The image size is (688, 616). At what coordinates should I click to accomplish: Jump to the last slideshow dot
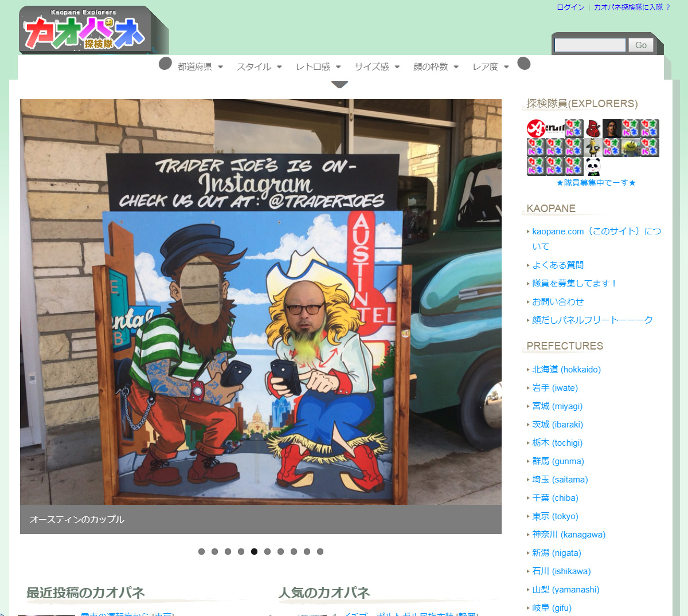click(320, 551)
